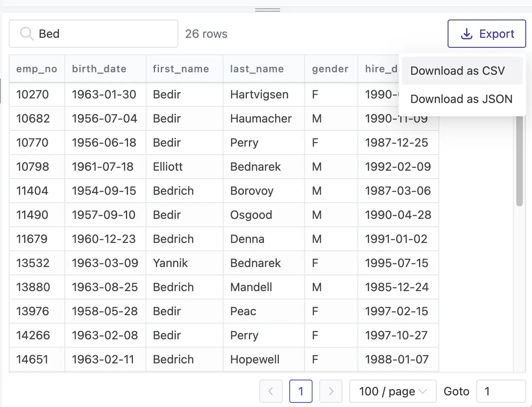
Task: Click hire date 1991-01-02
Action: [x=396, y=239]
